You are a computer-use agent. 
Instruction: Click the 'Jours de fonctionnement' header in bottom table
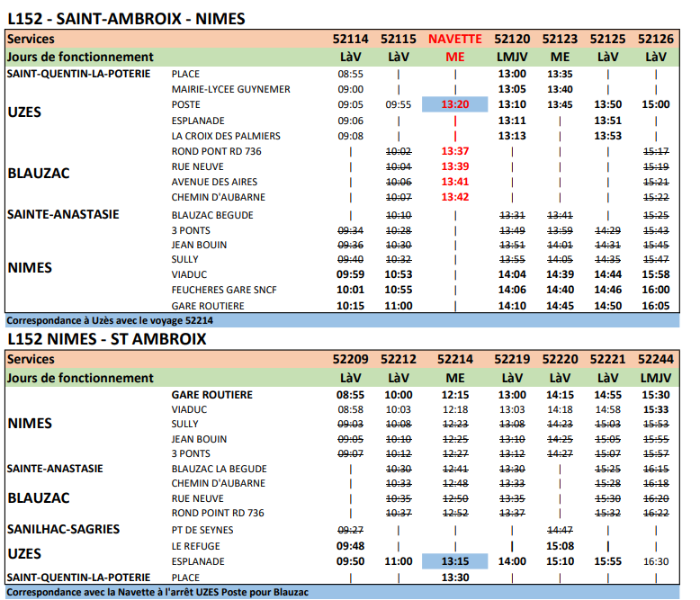[80, 378]
